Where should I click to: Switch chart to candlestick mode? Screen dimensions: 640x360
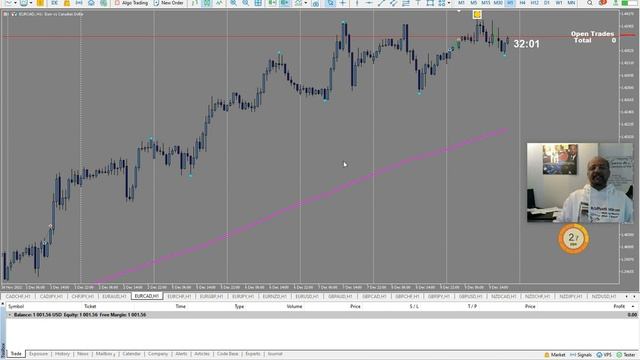[207, 3]
